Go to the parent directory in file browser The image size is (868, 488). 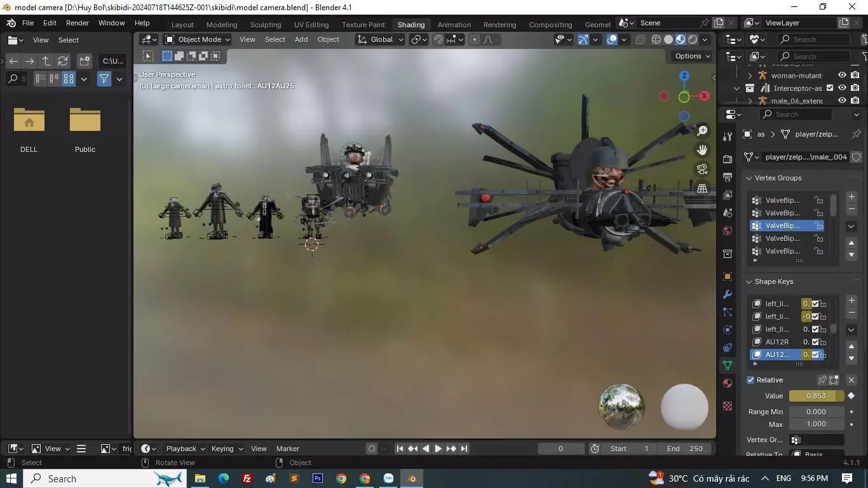[46, 61]
